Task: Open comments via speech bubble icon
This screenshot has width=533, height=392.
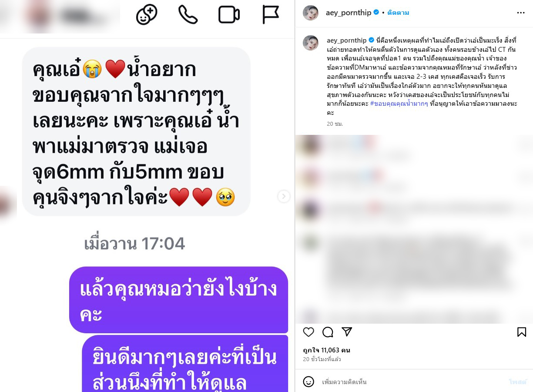Action: pos(328,332)
